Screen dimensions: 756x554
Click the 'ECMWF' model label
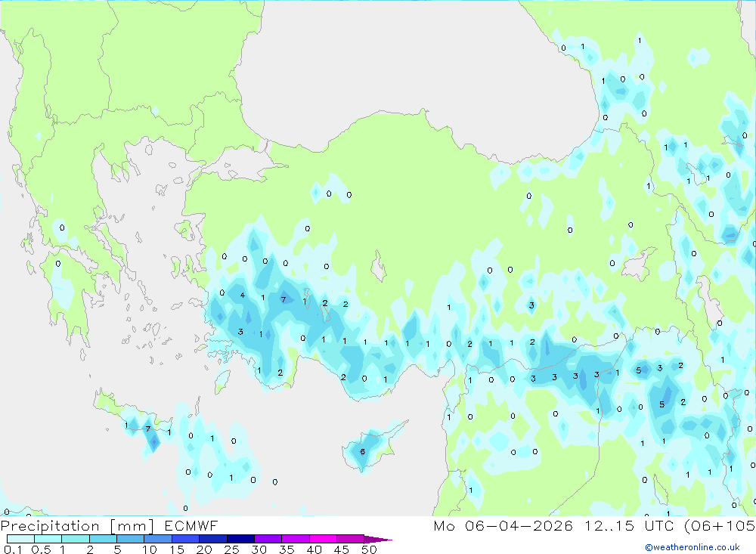[x=191, y=526]
